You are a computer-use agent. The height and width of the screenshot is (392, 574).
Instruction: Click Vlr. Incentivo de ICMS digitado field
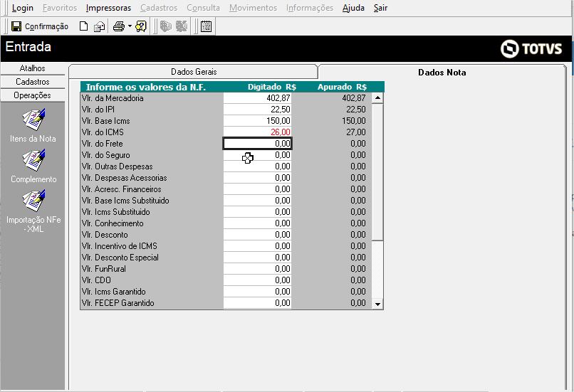click(257, 245)
